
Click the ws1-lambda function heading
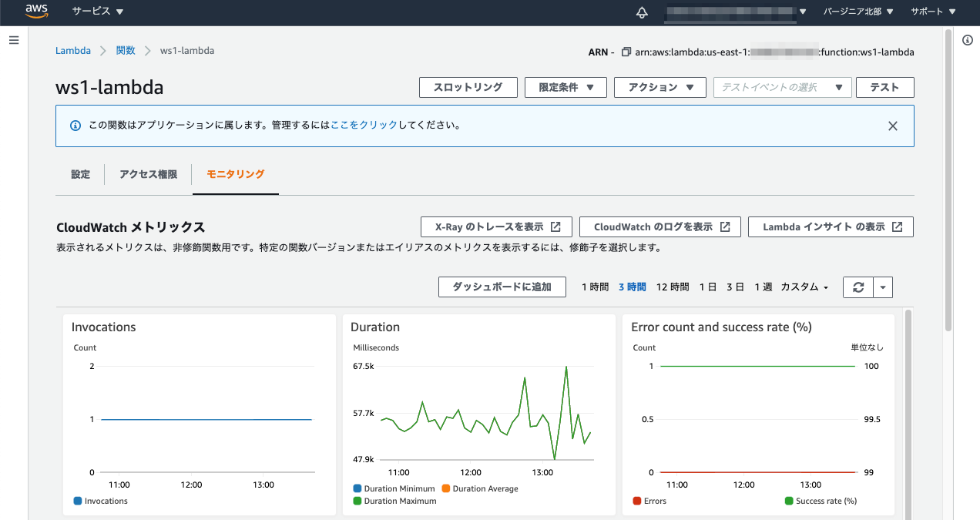tap(109, 87)
